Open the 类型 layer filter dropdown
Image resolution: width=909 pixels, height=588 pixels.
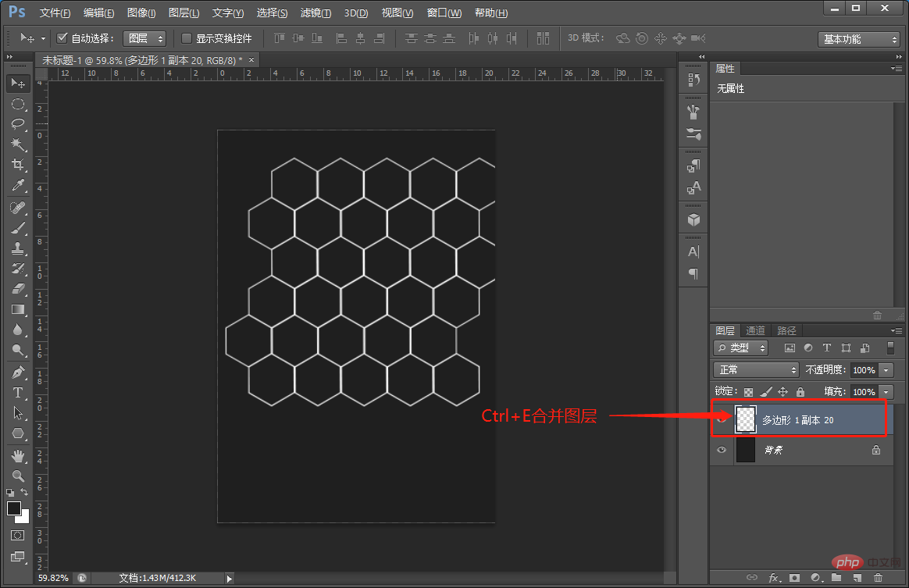pos(741,348)
